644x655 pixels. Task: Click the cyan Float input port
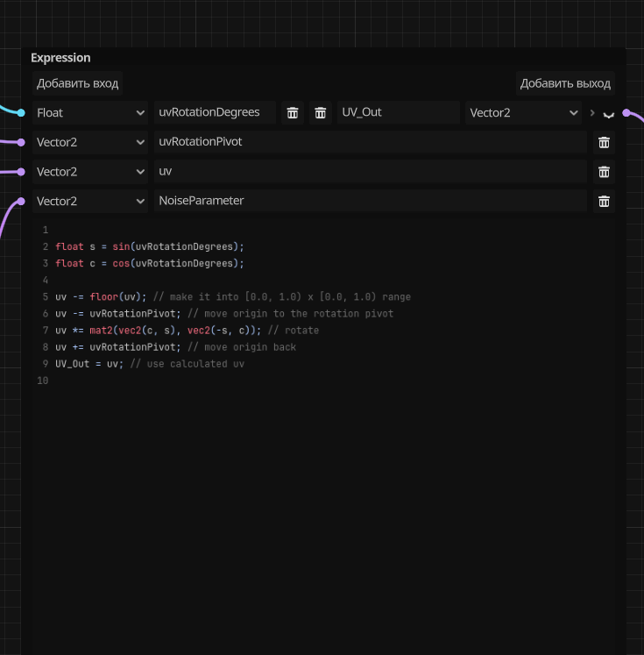(x=21, y=112)
